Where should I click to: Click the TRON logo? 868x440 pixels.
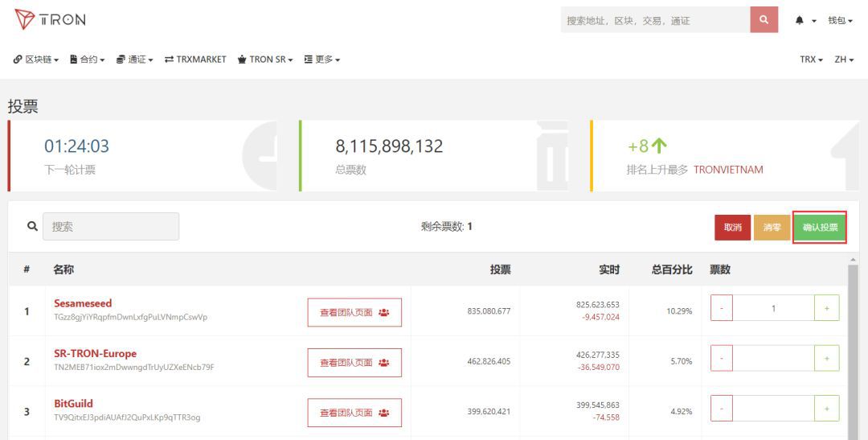pos(50,20)
